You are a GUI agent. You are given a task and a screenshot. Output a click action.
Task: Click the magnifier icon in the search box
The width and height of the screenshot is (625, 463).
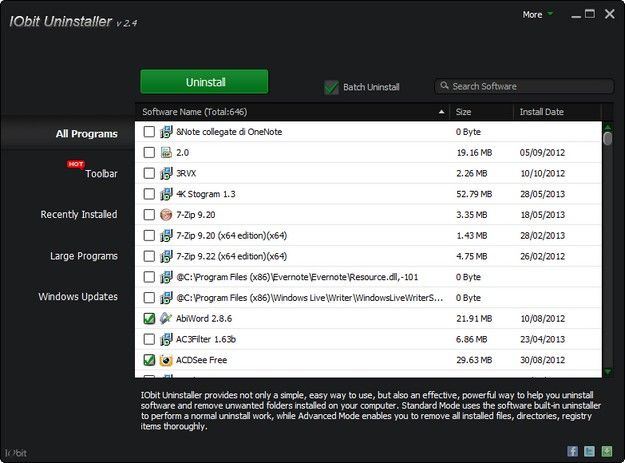tap(444, 87)
